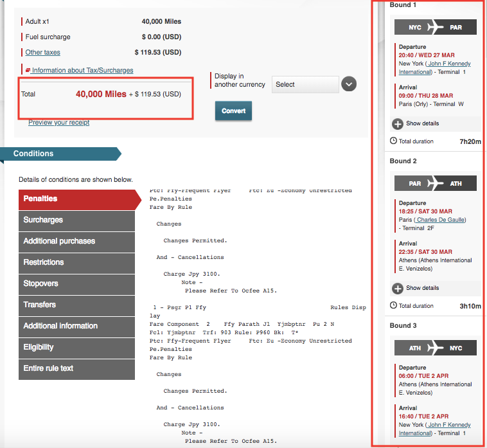Click red icon beside Information about Tax/Surcharges
487x448 pixels.
[x=28, y=70]
